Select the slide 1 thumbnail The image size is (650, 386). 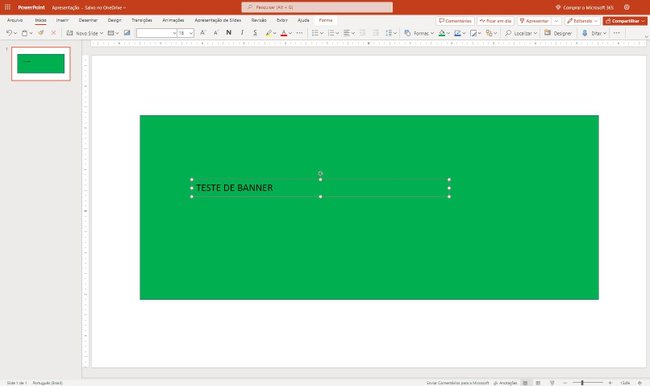tap(41, 63)
